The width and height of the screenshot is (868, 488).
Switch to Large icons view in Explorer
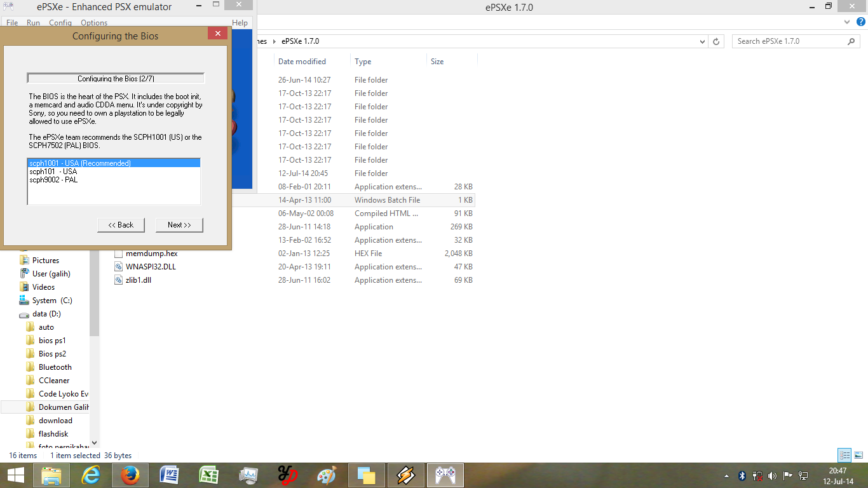[858, 455]
